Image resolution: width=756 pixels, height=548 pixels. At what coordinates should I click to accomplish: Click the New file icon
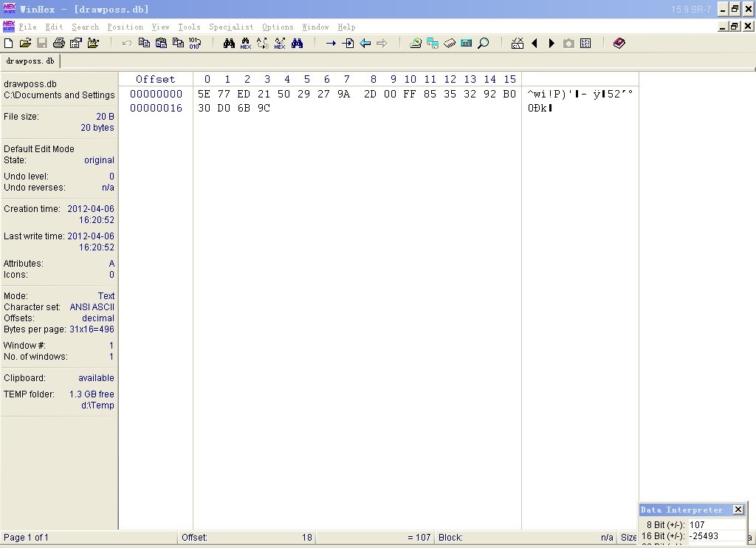click(9, 44)
